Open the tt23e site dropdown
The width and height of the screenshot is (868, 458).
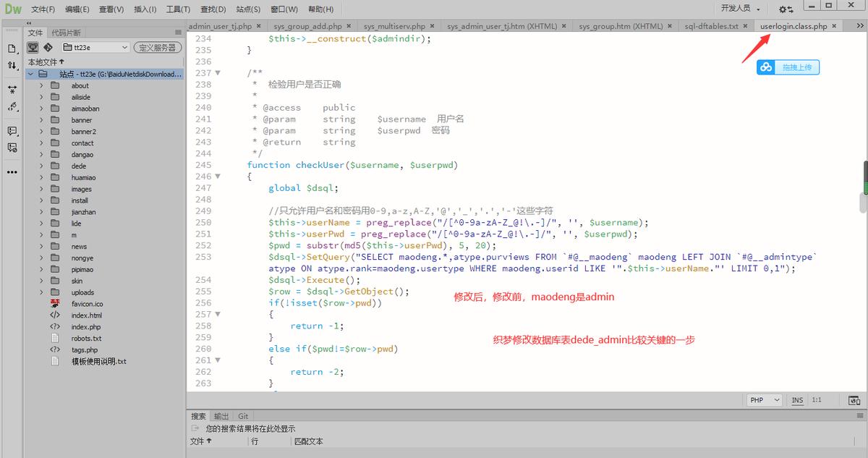tap(95, 47)
